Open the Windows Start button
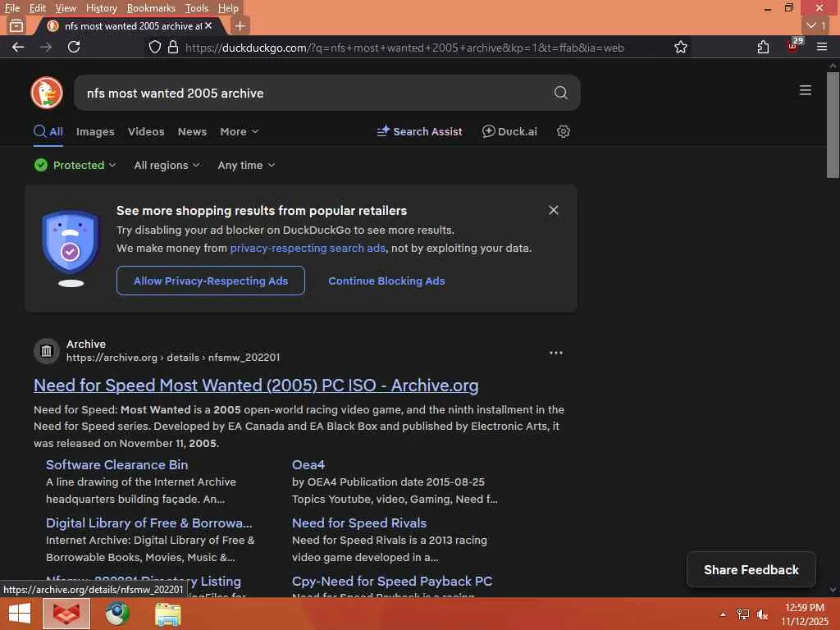 (20, 614)
